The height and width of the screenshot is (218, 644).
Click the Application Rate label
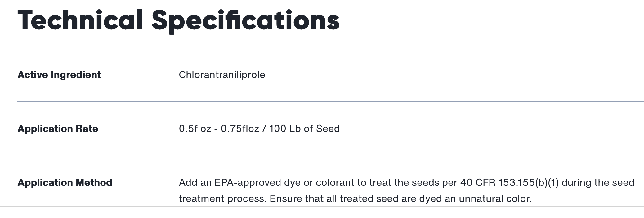tap(58, 129)
